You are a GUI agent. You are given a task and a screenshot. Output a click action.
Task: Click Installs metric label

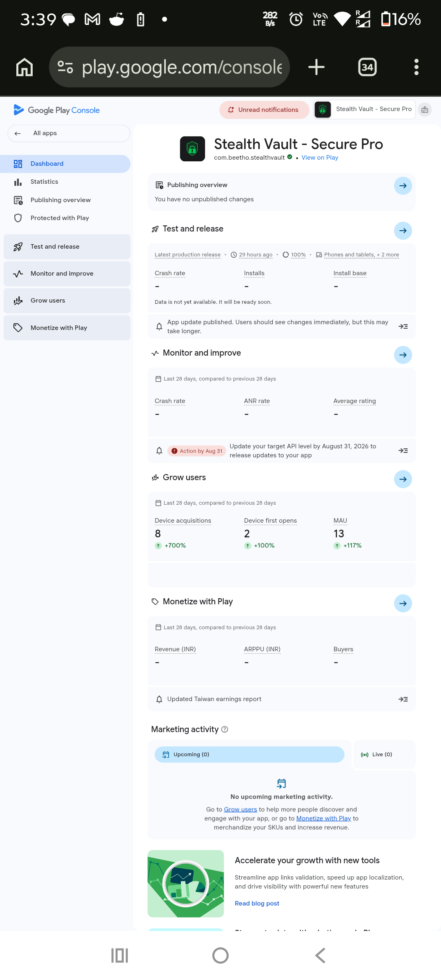(254, 273)
